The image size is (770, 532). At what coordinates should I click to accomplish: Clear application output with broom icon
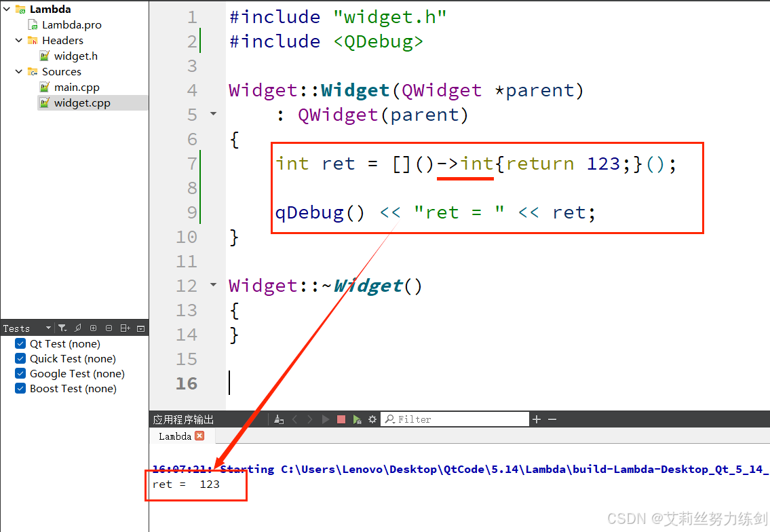279,419
